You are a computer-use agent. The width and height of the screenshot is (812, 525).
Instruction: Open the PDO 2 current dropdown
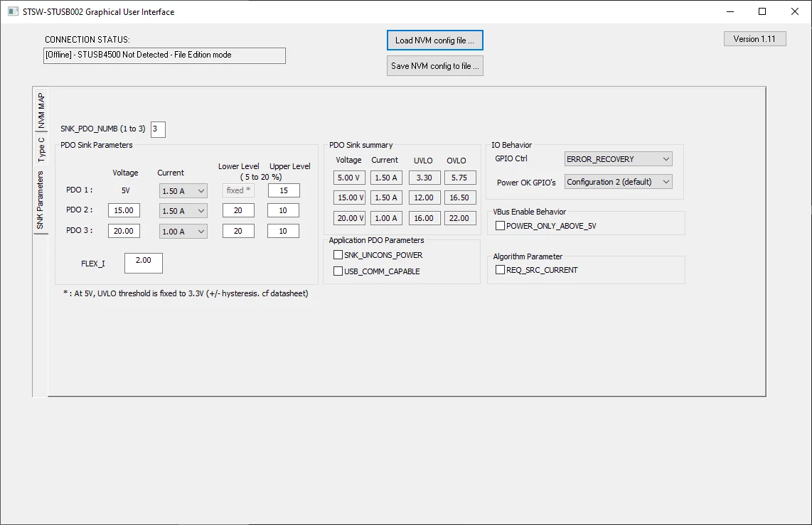point(183,211)
